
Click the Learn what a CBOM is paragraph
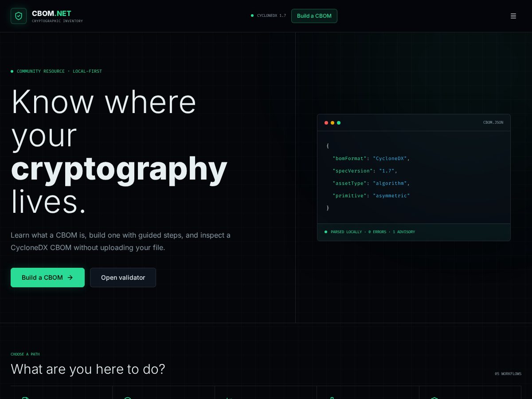click(x=121, y=241)
